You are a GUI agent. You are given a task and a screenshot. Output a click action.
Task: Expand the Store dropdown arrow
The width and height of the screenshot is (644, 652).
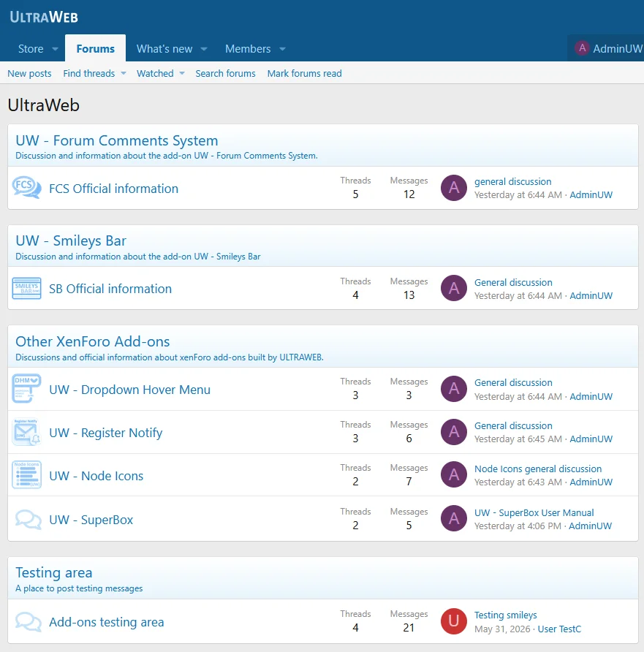[x=55, y=49]
